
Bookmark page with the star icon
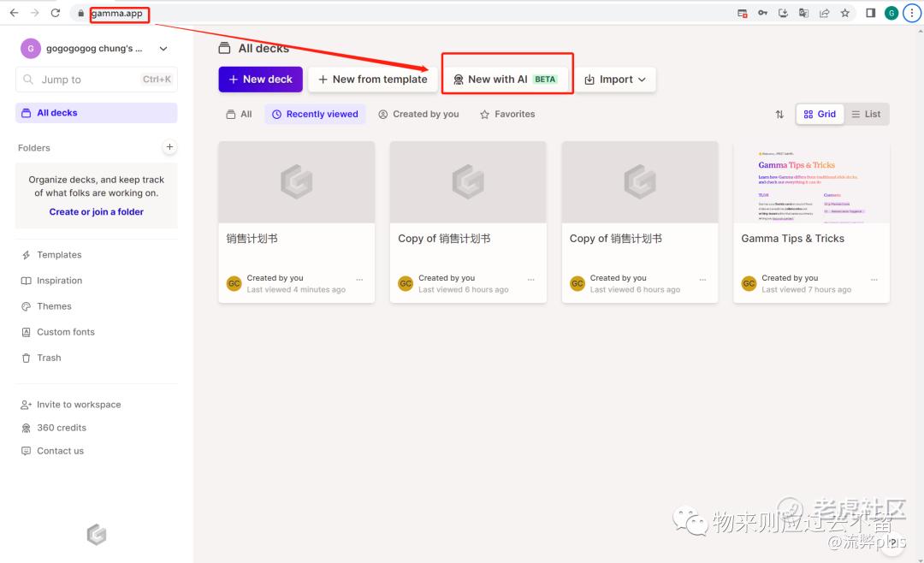(x=845, y=13)
